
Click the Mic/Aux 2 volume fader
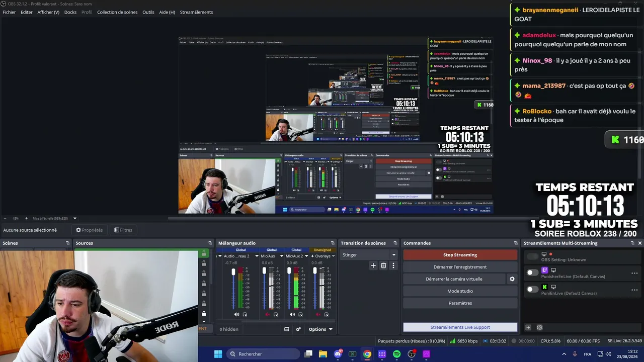click(x=289, y=271)
